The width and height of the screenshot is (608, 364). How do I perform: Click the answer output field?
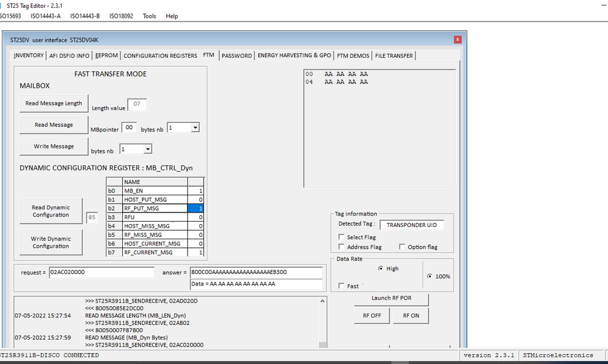click(x=256, y=272)
